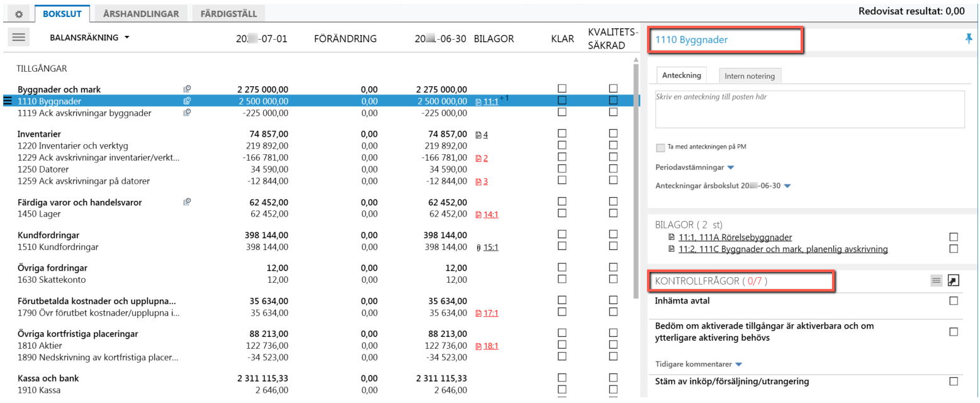Open the settings gear beside the BOKSLUT tab
Viewport: 980px width, 403px height.
click(x=18, y=13)
